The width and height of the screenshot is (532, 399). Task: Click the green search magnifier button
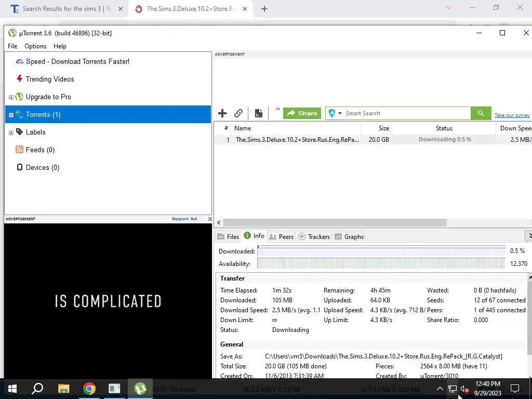tap(481, 113)
